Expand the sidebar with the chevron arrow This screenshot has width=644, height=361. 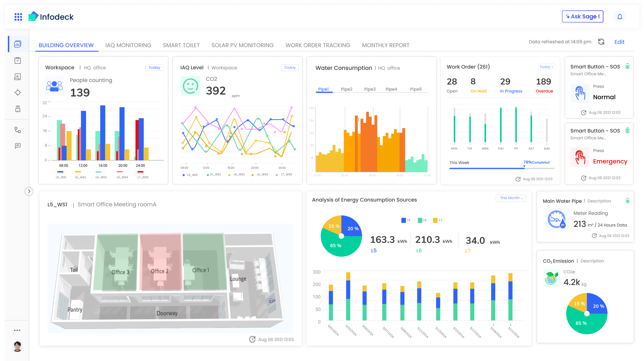pos(29,191)
